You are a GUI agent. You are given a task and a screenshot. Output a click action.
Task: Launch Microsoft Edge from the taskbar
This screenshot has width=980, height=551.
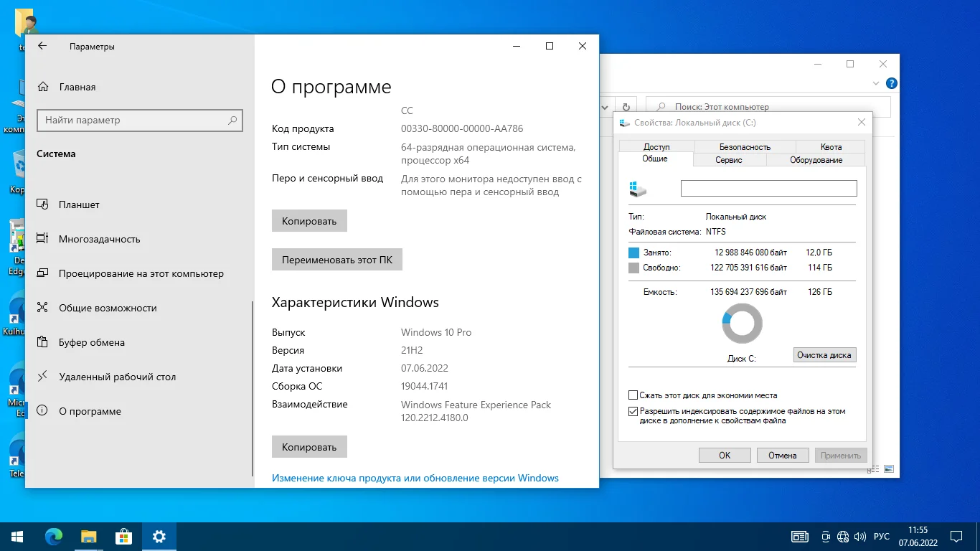(x=54, y=536)
